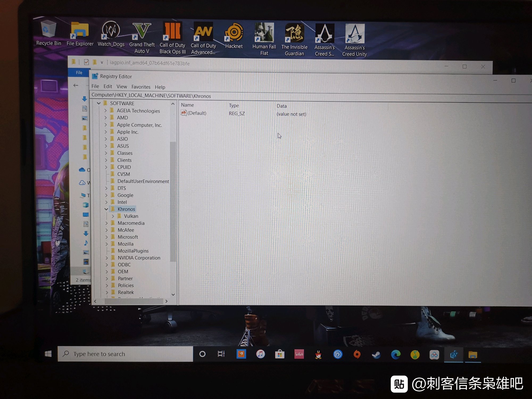
Task: Click the registry address bar path
Action: pos(151,95)
